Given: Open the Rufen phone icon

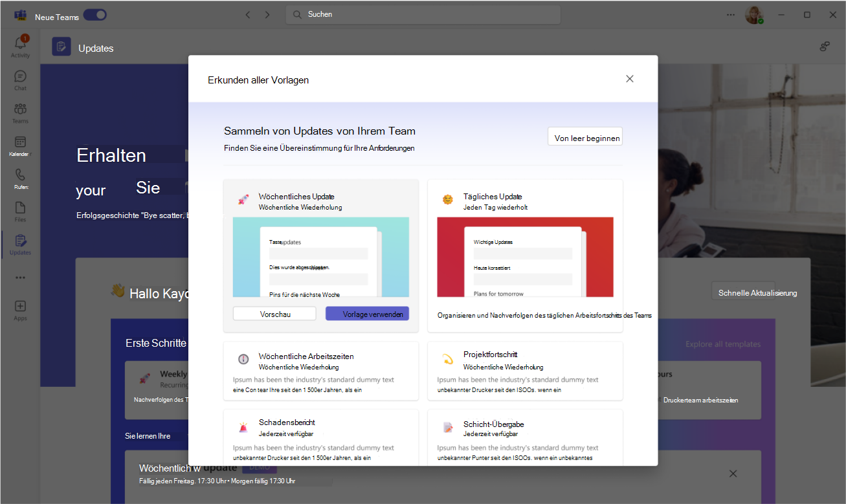Looking at the screenshot, I should point(20,179).
